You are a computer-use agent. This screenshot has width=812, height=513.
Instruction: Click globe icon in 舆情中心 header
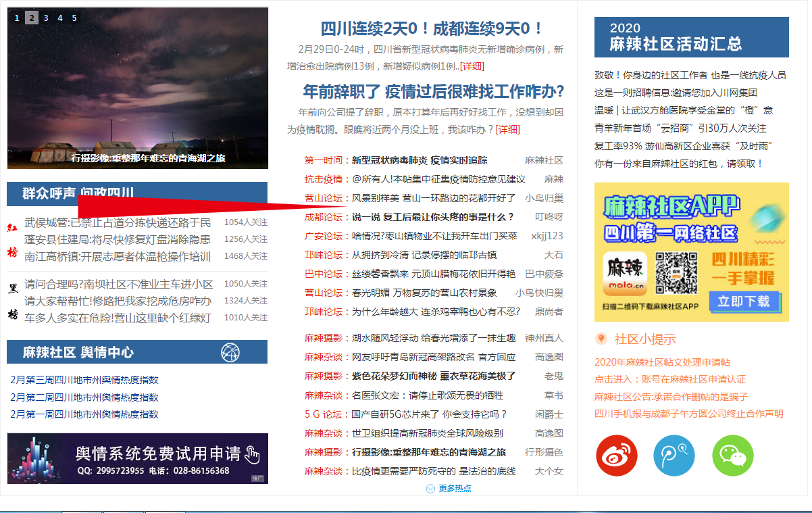[230, 352]
